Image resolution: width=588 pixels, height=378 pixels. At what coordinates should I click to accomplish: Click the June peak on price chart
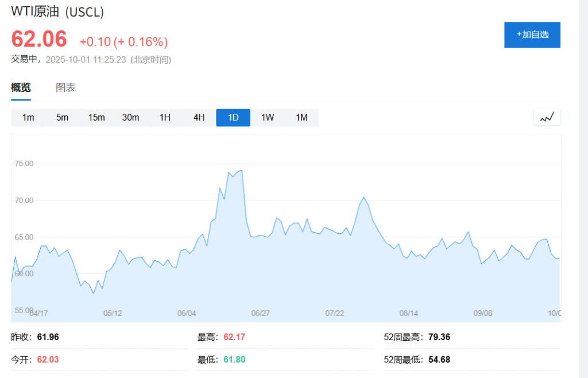click(x=241, y=171)
